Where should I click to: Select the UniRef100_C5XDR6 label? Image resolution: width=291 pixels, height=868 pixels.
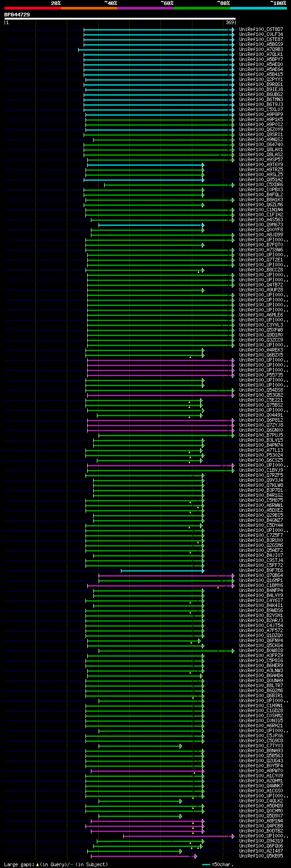(261, 184)
